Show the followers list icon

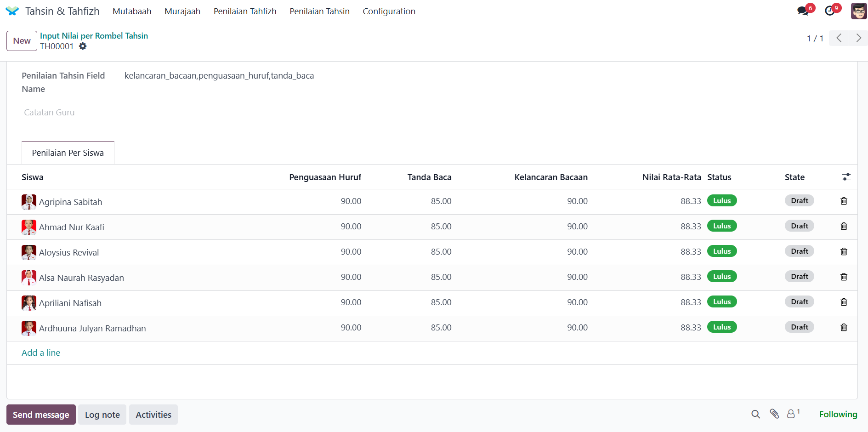pos(791,414)
